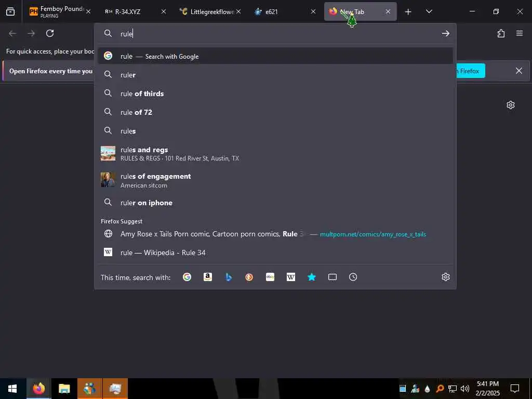Search this time with eBay icon
This screenshot has height=399, width=532.
270,277
